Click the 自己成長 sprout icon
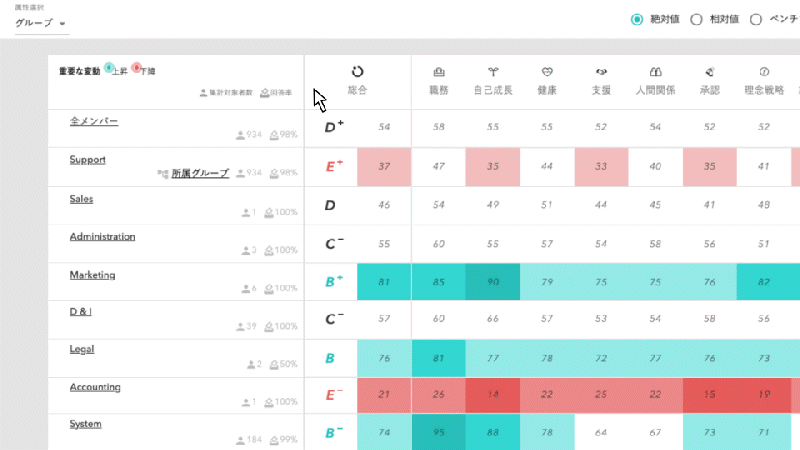800x450 pixels. pos(493,72)
